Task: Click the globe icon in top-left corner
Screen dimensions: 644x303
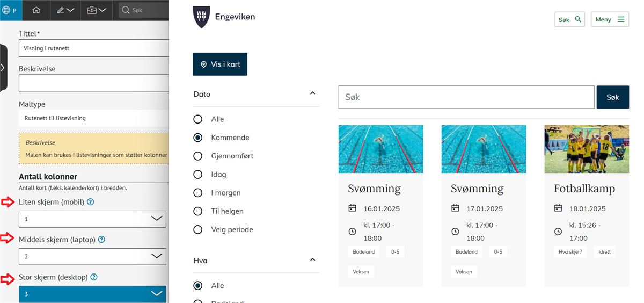Action: (7, 10)
